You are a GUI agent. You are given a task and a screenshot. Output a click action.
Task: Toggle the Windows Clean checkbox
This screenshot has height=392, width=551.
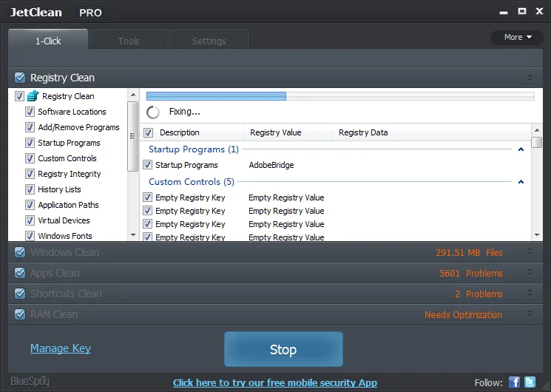coord(20,252)
